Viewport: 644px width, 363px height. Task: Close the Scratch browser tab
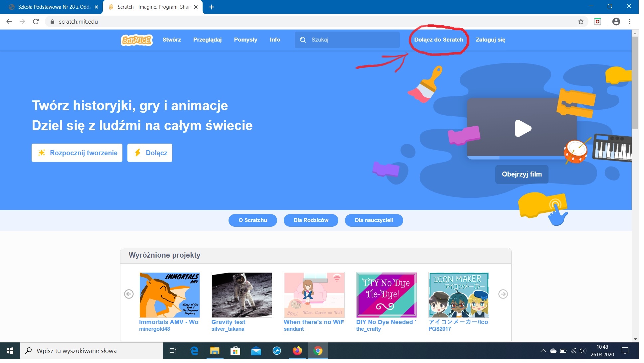196,7
